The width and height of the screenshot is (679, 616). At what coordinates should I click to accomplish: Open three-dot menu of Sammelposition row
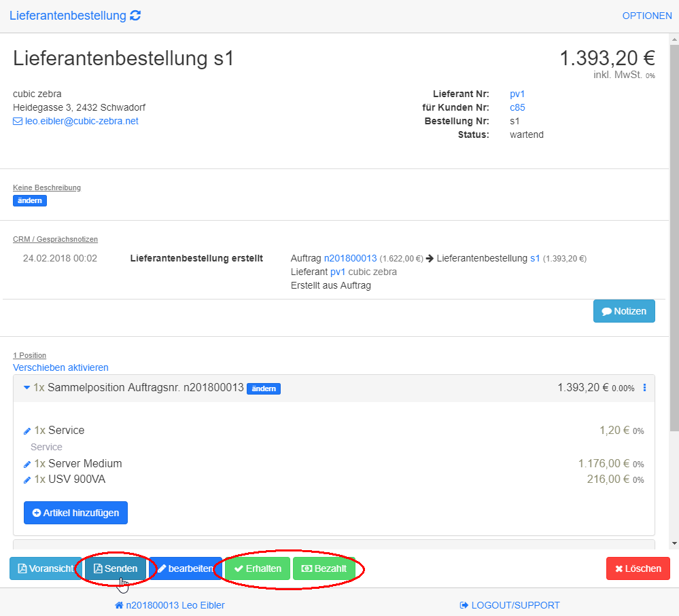[644, 388]
